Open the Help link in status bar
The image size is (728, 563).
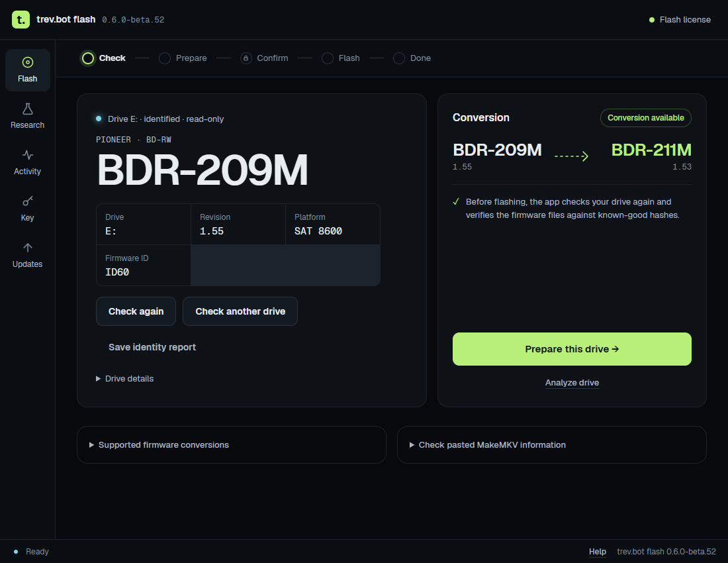pos(598,551)
